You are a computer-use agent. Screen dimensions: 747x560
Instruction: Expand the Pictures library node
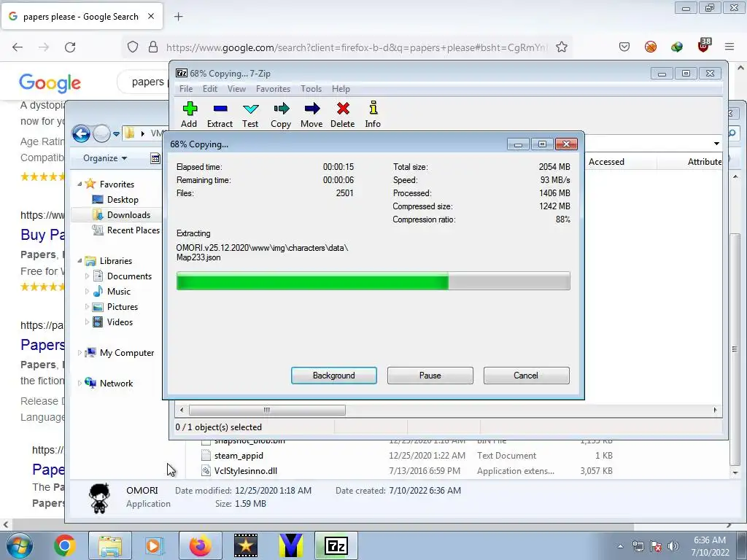[x=87, y=307]
